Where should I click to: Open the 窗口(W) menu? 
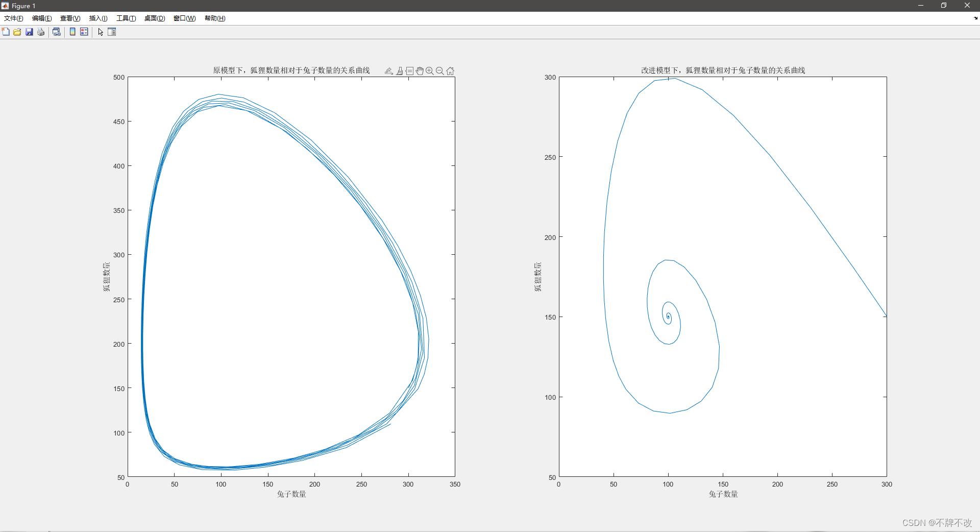point(185,18)
